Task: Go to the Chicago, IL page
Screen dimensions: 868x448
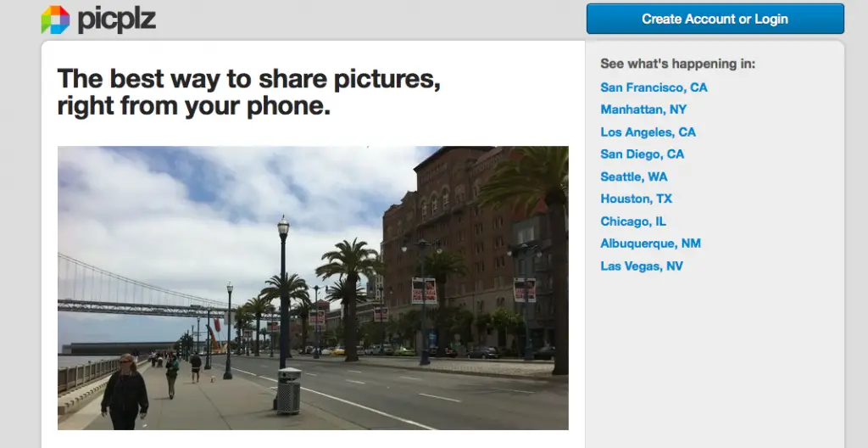Action: [633, 221]
